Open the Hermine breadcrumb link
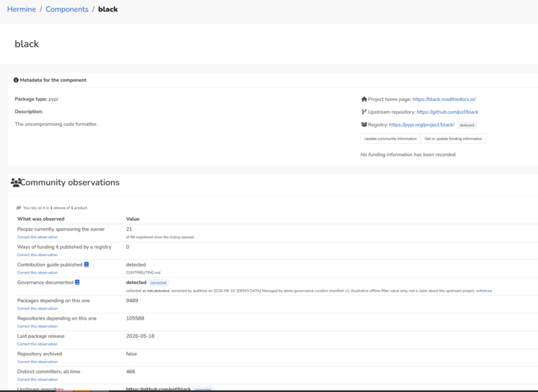Image resolution: width=538 pixels, height=392 pixels. click(x=21, y=9)
